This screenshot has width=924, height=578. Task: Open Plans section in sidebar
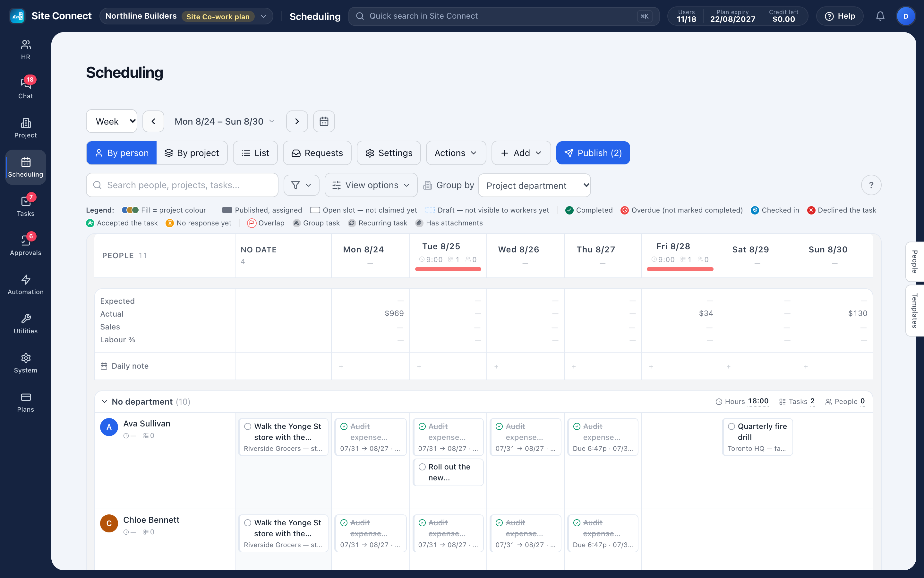[x=26, y=402]
